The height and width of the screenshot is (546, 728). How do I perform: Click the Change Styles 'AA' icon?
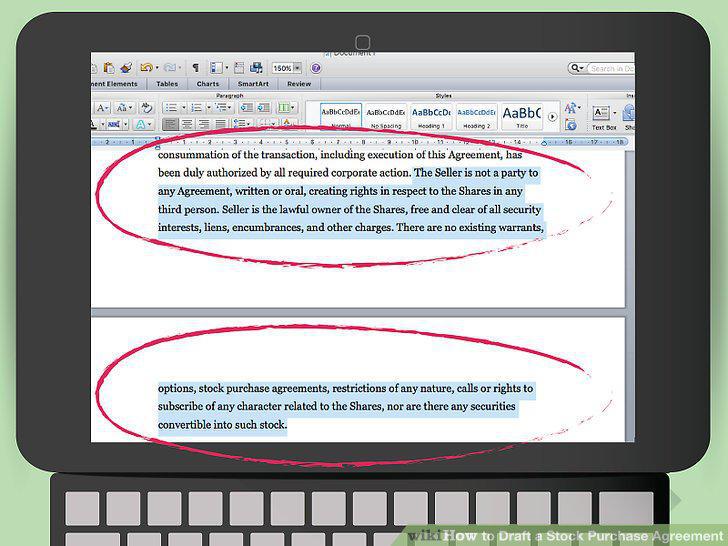click(571, 108)
